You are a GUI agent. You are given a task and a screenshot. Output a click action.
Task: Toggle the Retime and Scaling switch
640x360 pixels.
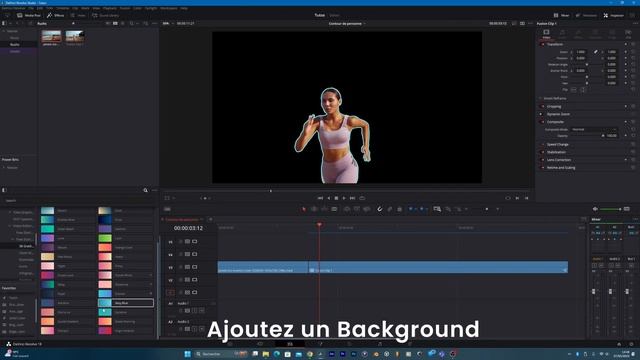pyautogui.click(x=542, y=168)
